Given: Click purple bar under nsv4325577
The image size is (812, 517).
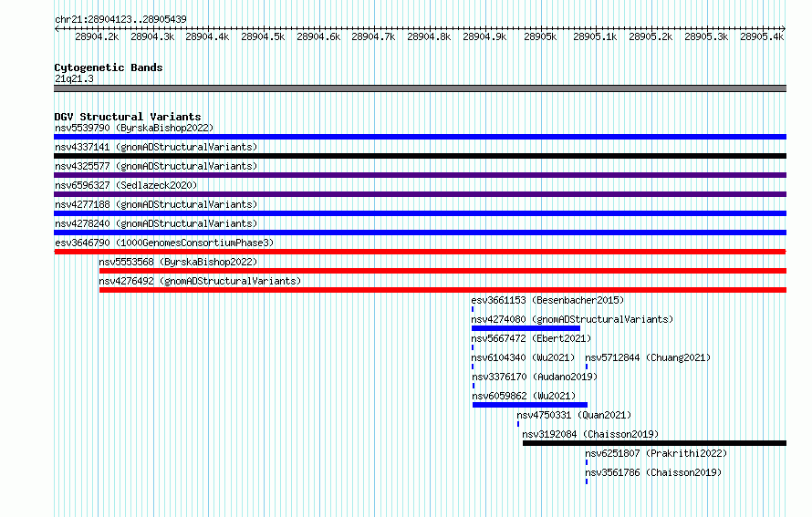Looking at the screenshot, I should (420, 175).
